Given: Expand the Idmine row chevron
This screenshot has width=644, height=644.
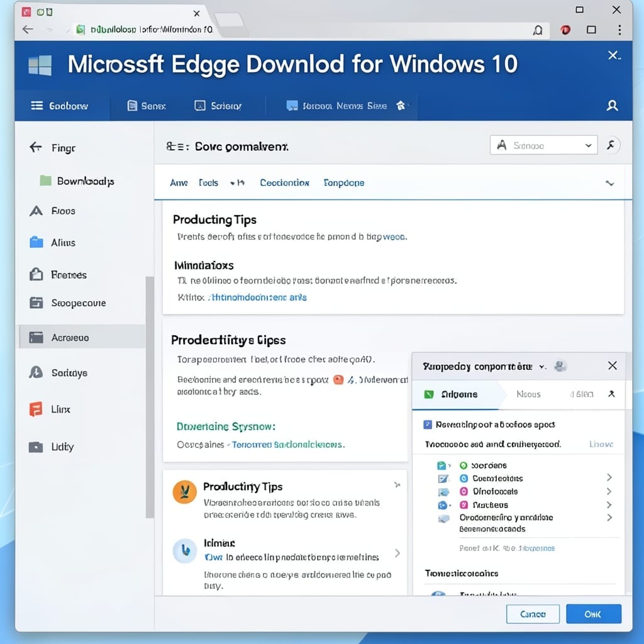Looking at the screenshot, I should coord(397,553).
